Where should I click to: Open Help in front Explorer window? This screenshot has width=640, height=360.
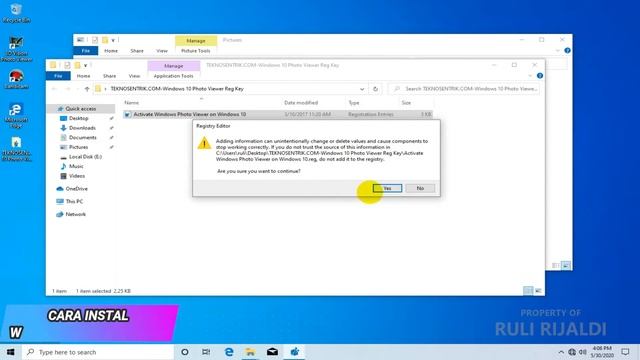(540, 76)
